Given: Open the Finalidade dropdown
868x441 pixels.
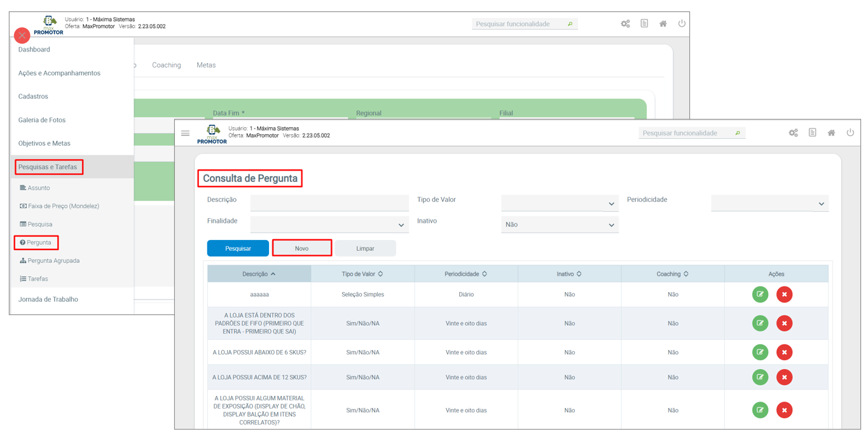Looking at the screenshot, I should point(329,225).
